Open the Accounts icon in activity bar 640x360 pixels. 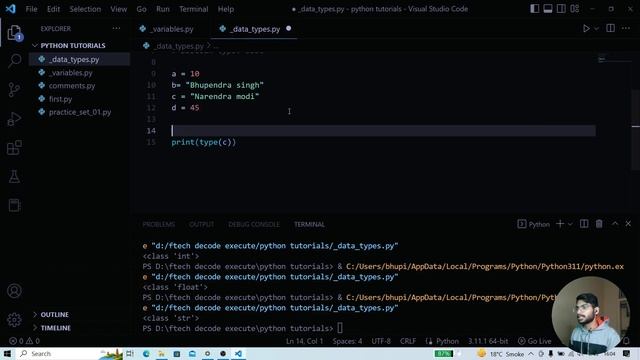point(14,291)
